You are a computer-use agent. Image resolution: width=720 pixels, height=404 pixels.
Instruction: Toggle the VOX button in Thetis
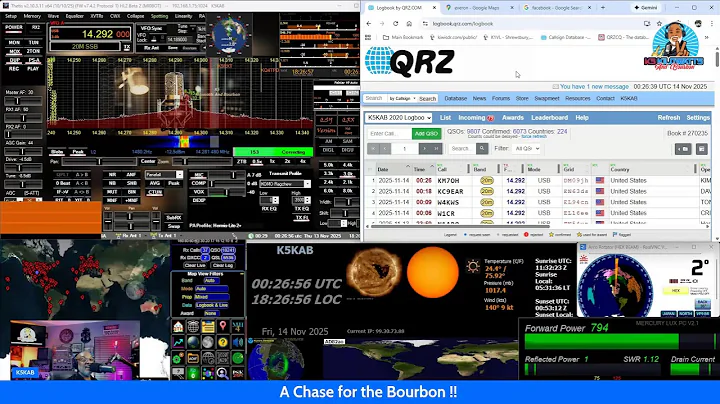pos(199,192)
